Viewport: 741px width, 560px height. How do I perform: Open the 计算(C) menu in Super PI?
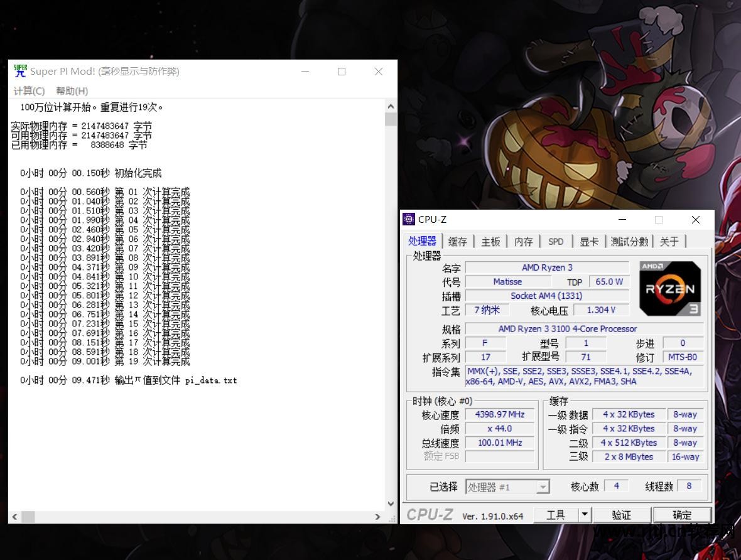tap(29, 91)
